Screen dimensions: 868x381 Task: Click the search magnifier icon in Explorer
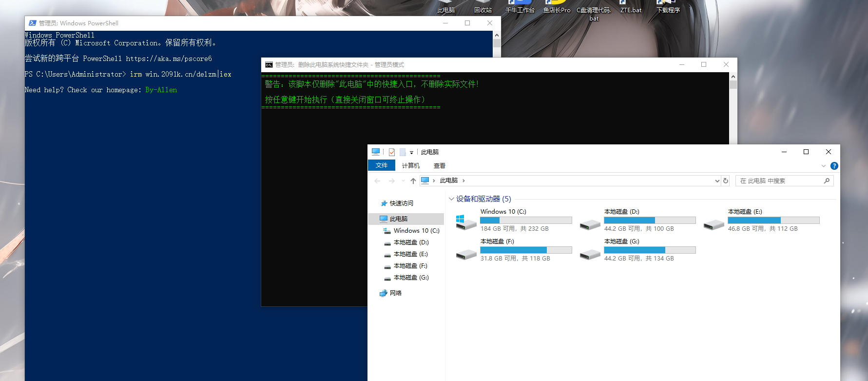(x=827, y=181)
